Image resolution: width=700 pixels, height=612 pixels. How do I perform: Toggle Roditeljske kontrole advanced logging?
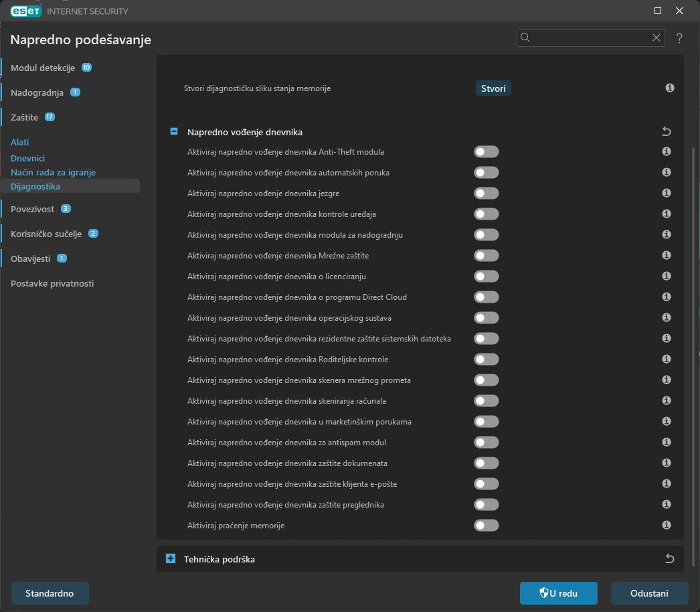click(487, 360)
